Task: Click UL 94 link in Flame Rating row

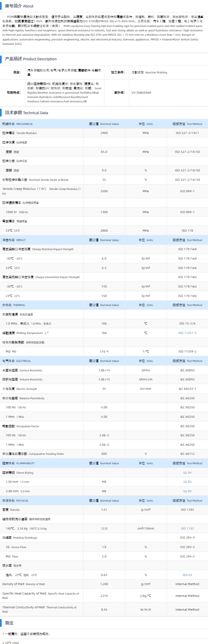Action: (187, 473)
